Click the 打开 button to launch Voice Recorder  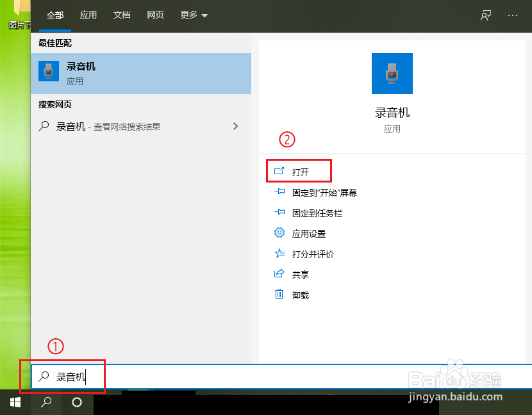pos(299,170)
